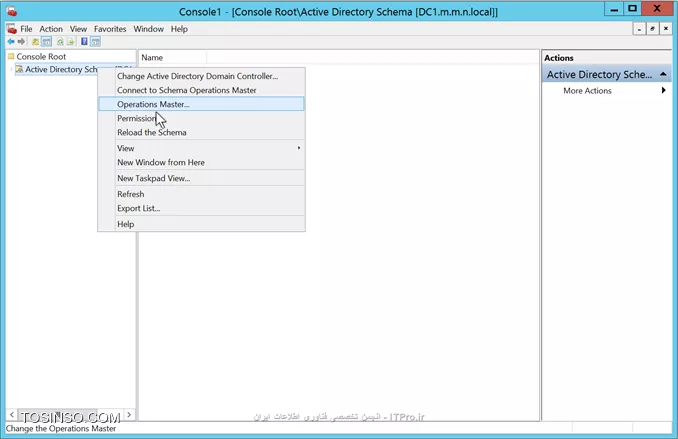Expand the More Actions arrow
678x439 pixels.
(x=663, y=90)
